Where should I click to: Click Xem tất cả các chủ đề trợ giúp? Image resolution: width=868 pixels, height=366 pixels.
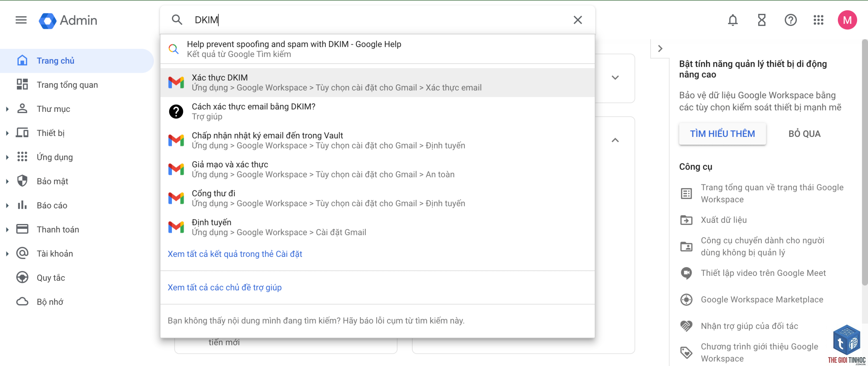click(x=224, y=287)
